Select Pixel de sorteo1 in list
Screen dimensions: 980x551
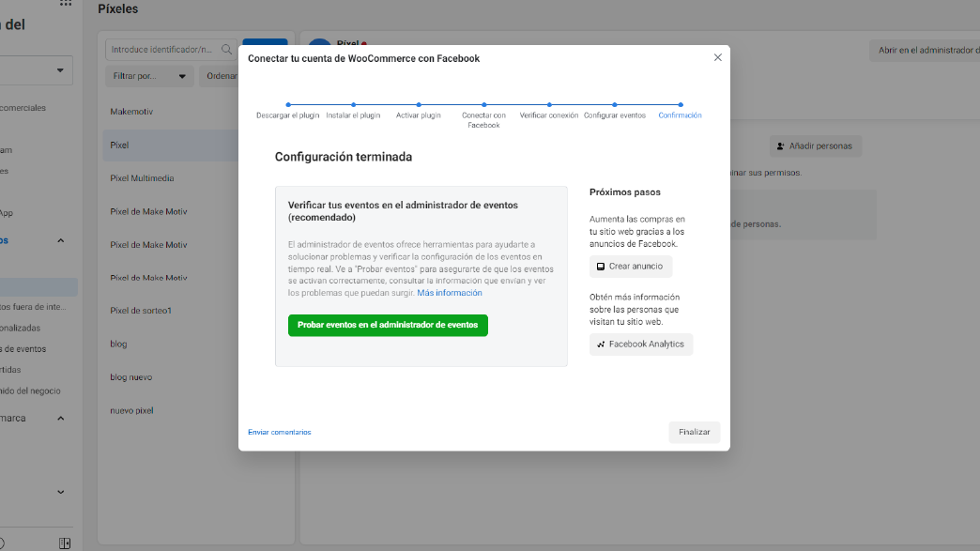pyautogui.click(x=141, y=311)
